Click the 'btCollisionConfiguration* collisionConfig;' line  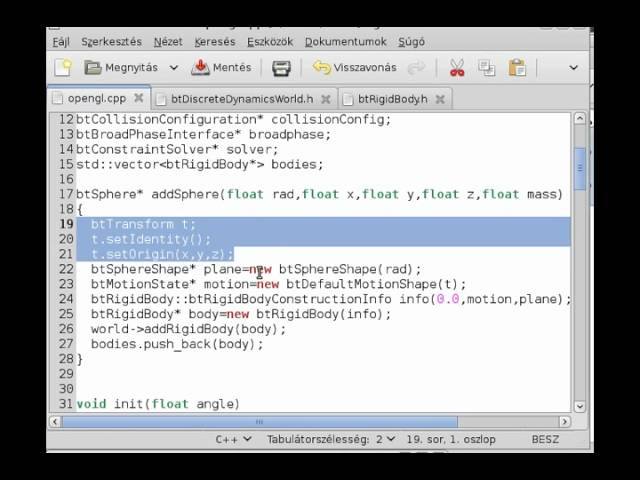coord(233,120)
